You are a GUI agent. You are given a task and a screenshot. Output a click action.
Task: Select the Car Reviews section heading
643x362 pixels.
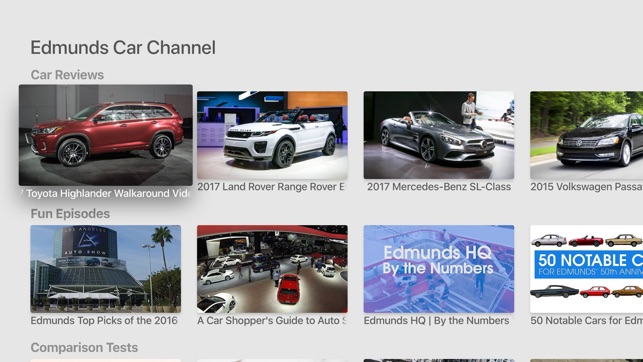(x=67, y=75)
